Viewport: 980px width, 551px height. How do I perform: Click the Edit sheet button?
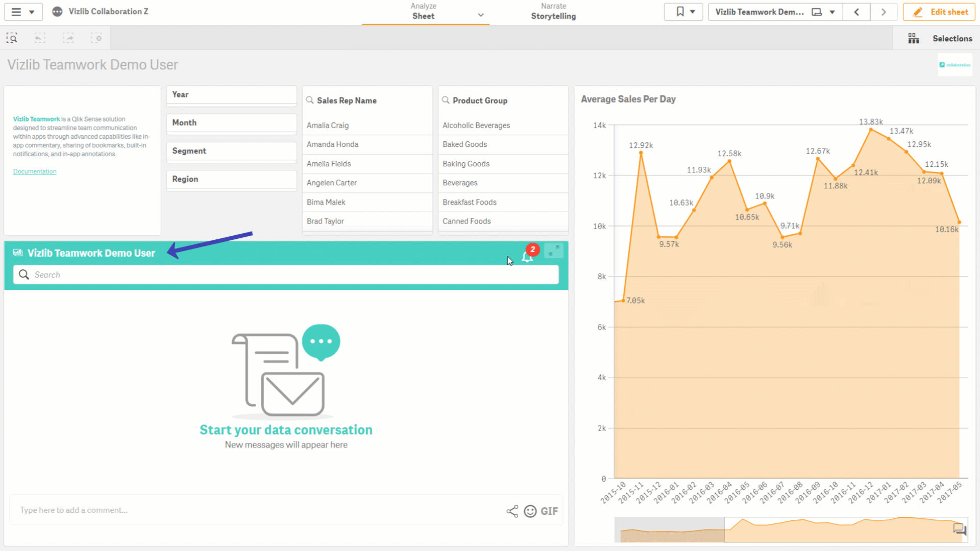point(939,12)
